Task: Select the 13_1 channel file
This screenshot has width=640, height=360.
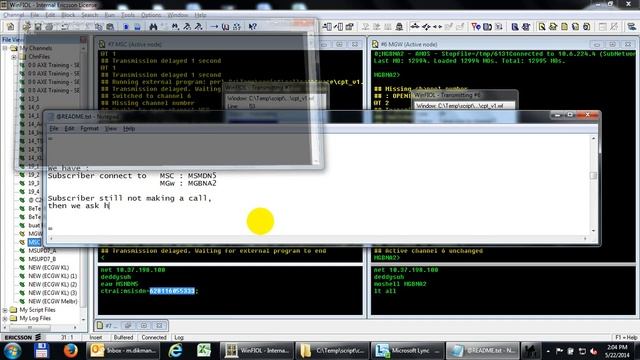Action: (33, 99)
